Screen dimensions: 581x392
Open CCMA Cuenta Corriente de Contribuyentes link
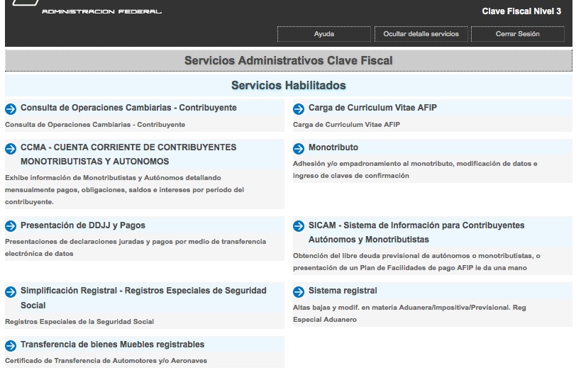pos(128,155)
